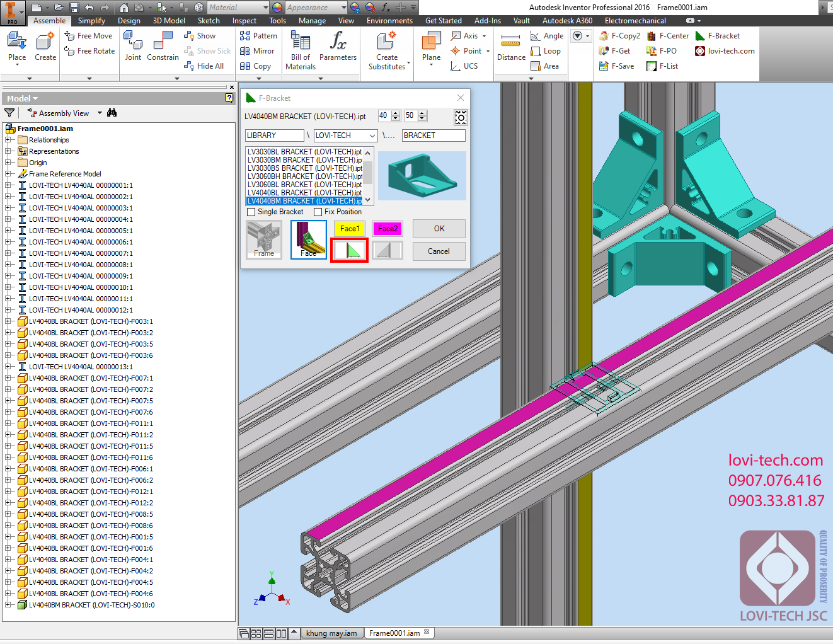Close the F-Bracket dialog
Image resolution: width=833 pixels, height=644 pixels.
[x=461, y=98]
